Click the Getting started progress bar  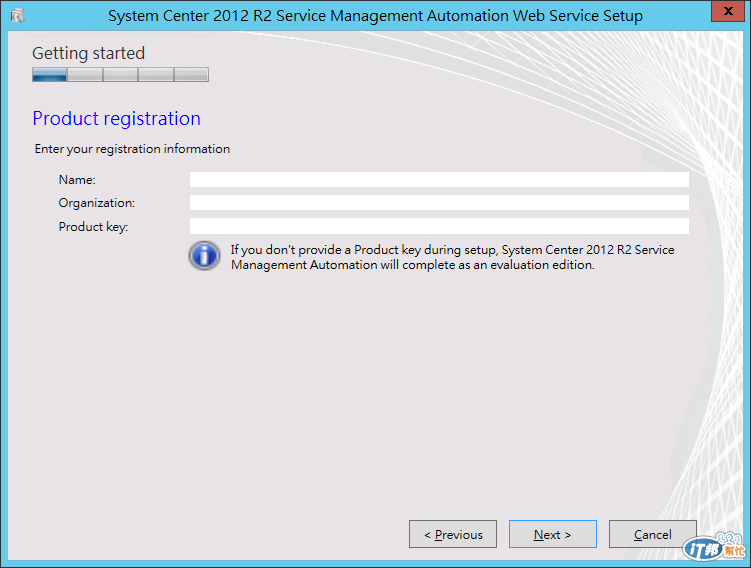point(120,75)
